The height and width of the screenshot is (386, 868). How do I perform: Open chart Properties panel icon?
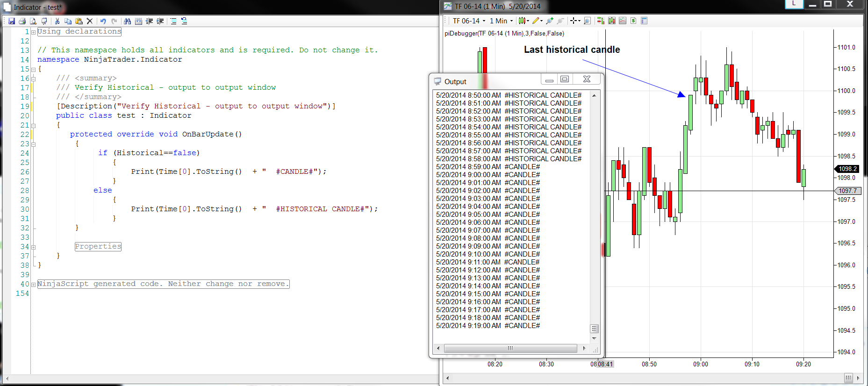(x=644, y=21)
